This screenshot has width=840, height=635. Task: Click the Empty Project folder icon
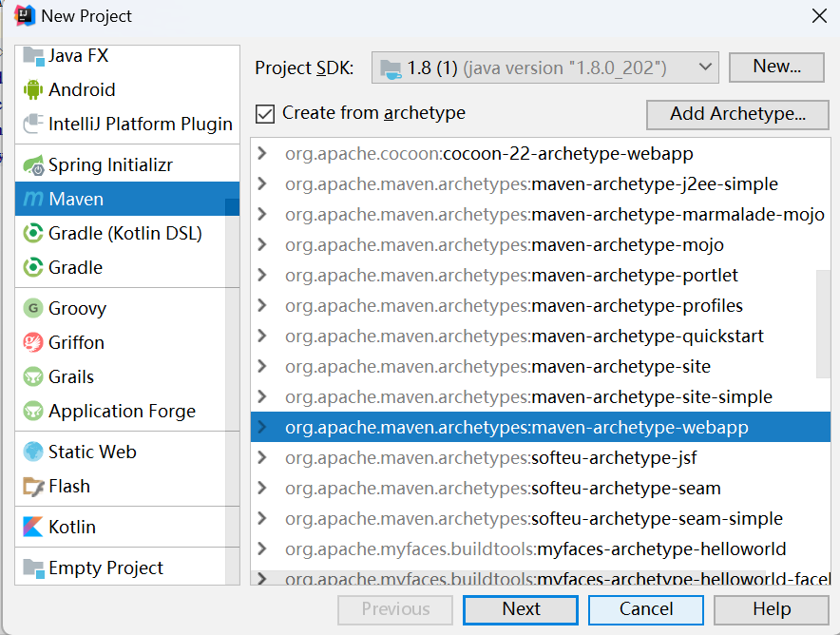34,568
